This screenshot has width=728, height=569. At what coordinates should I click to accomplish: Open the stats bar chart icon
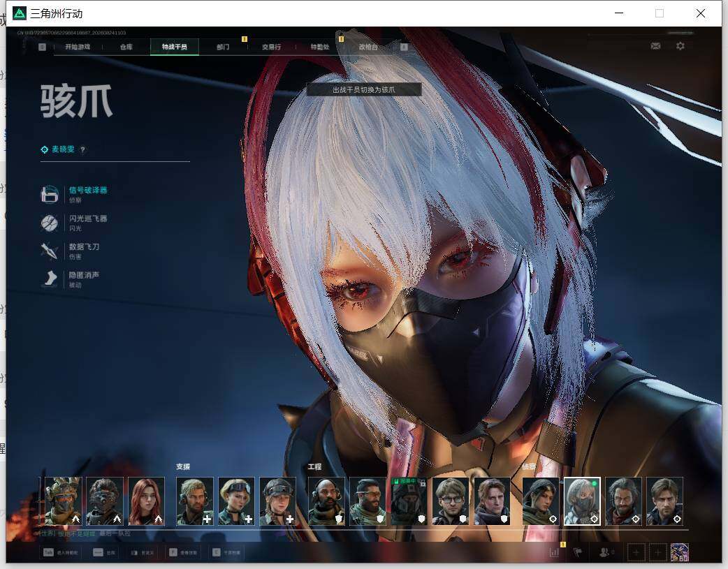pyautogui.click(x=554, y=552)
